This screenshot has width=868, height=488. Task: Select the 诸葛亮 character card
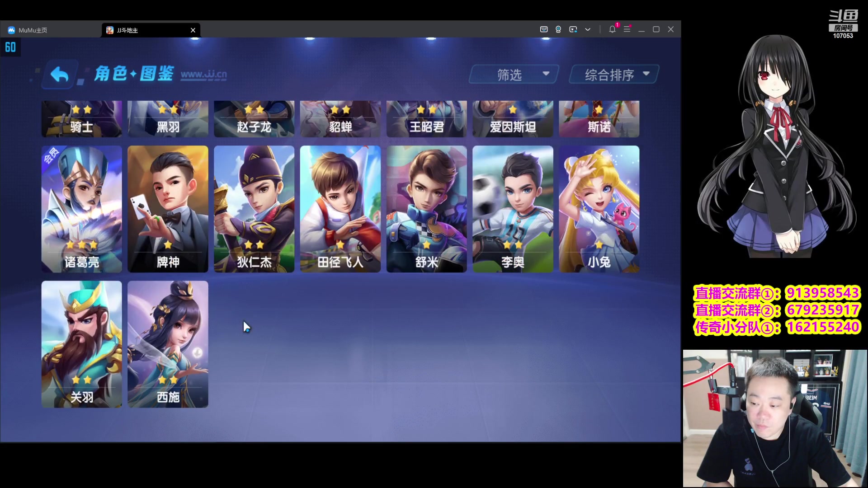82,209
